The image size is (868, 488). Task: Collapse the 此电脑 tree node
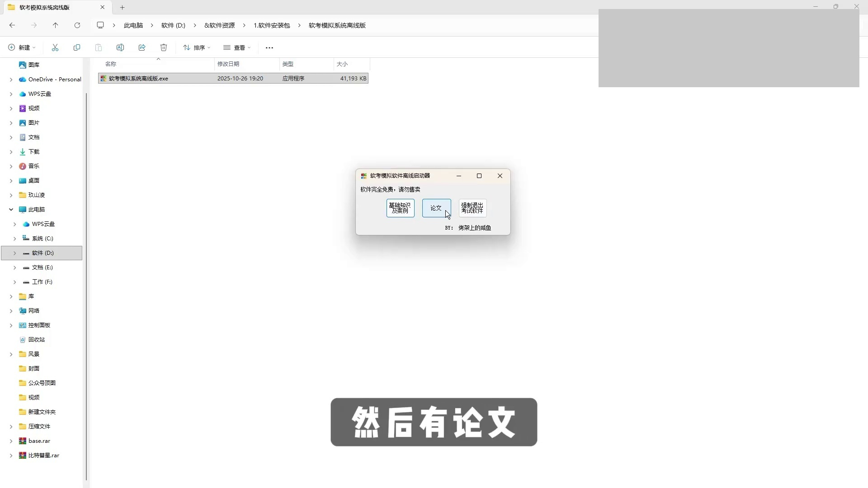pyautogui.click(x=11, y=210)
